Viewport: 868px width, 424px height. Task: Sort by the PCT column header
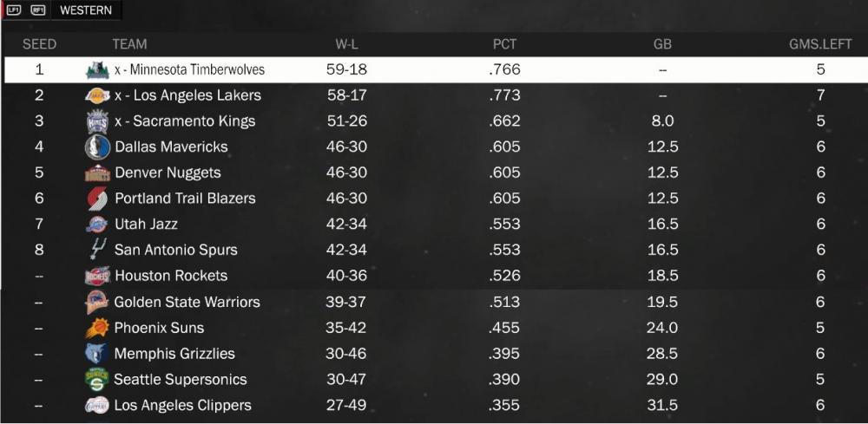(x=504, y=44)
